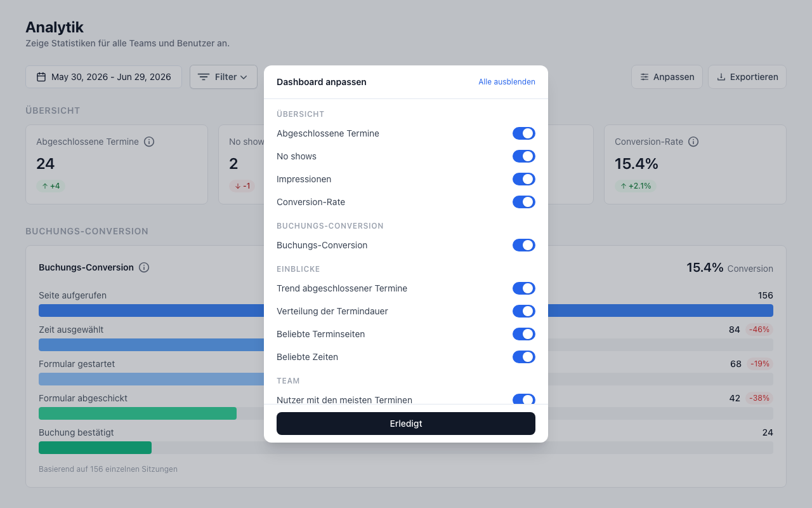Toggle Trend abgeschlossener Termine switch
Viewport: 812px width, 508px height.
click(x=524, y=288)
